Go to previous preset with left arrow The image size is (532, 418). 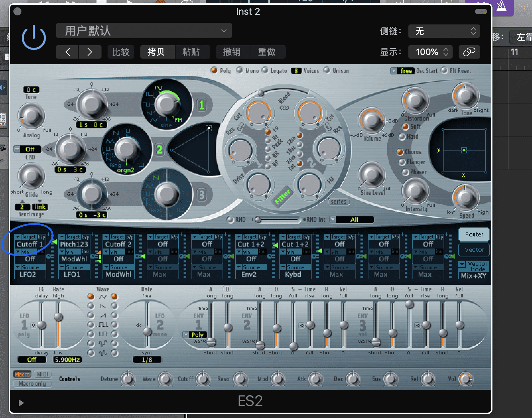point(67,52)
